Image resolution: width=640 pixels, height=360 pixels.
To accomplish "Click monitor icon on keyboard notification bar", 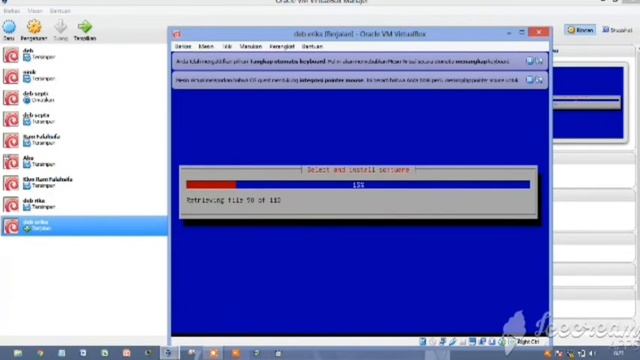I will pyautogui.click(x=530, y=61).
